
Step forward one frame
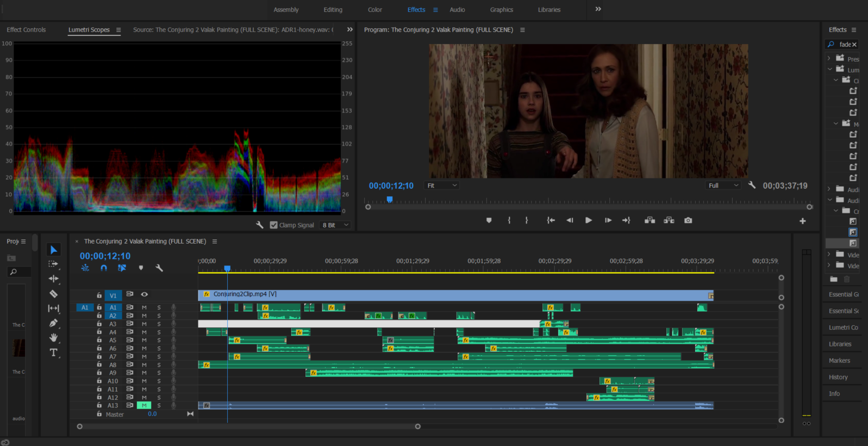point(608,220)
